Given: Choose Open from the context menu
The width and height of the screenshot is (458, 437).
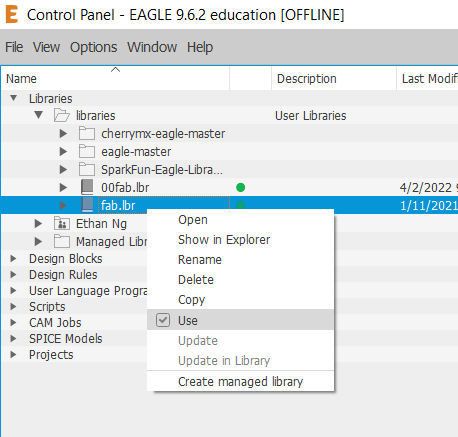Looking at the screenshot, I should [x=240, y=220].
